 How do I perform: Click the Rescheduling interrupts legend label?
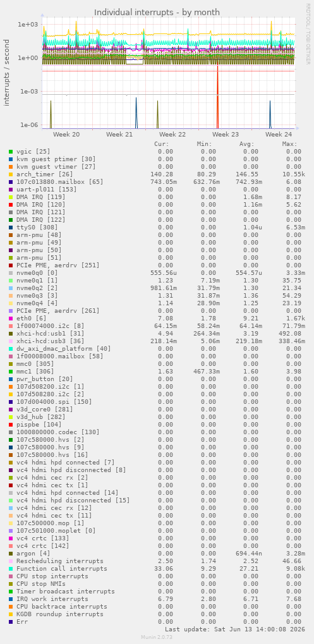coord(60,561)
